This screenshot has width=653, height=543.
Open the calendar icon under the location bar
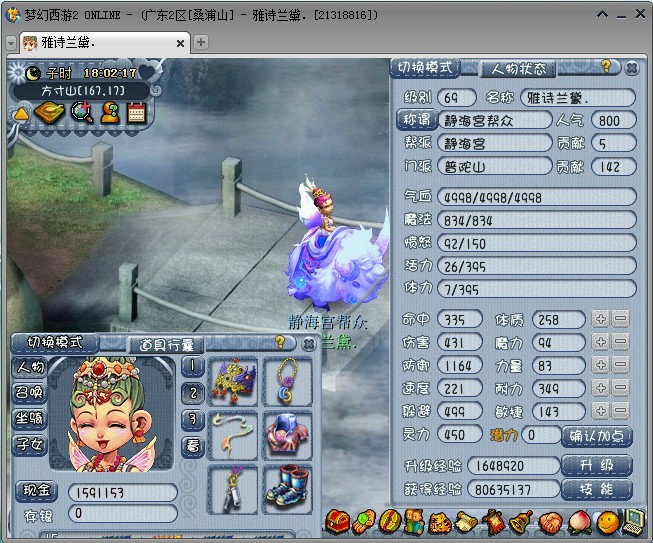pos(137,113)
